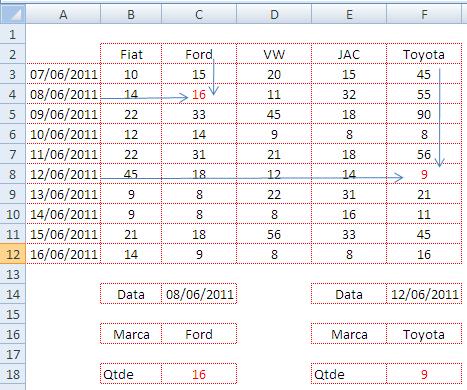Click the Ford header cell

(x=199, y=54)
